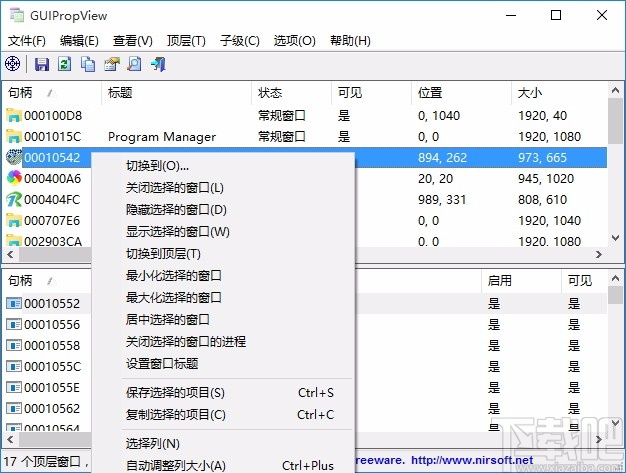Screen dimensions: 626x473
Task: Click the folder icon of row 002903CA
Action: pyautogui.click(x=14, y=240)
